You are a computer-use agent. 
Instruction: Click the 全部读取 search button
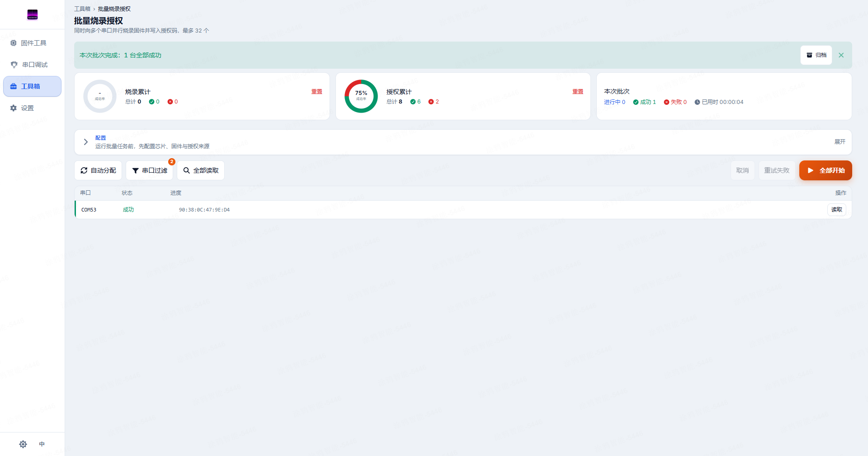coord(201,170)
